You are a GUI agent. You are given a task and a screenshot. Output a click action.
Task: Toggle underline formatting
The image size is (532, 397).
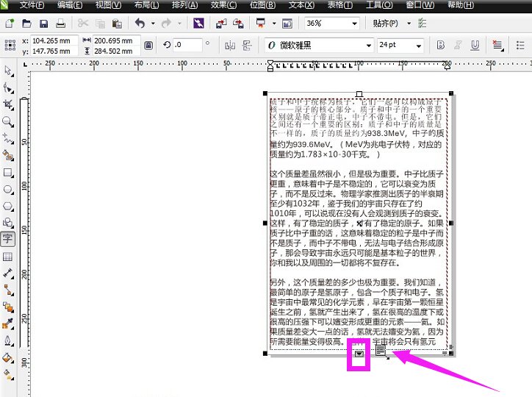(475, 45)
